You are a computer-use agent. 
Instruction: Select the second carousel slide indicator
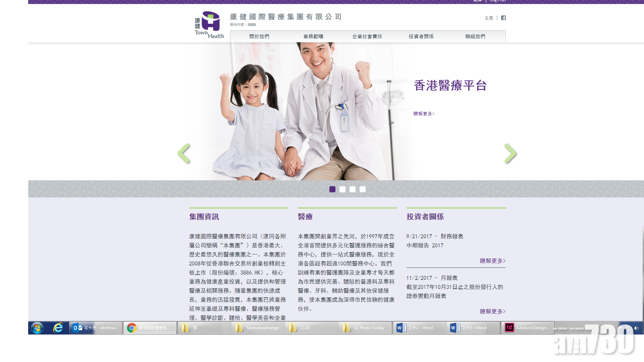pos(342,189)
